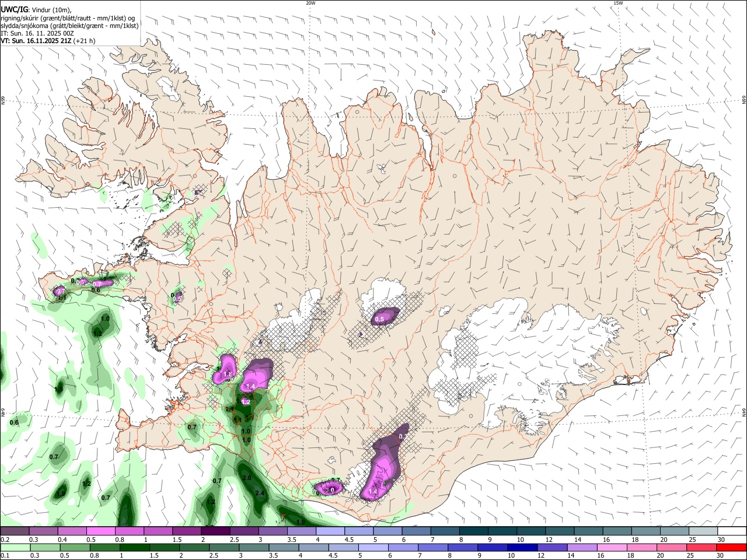The width and height of the screenshot is (747, 560).
Task: Click the 'slydda/snjókoma' legend description line
Action: 69,26
